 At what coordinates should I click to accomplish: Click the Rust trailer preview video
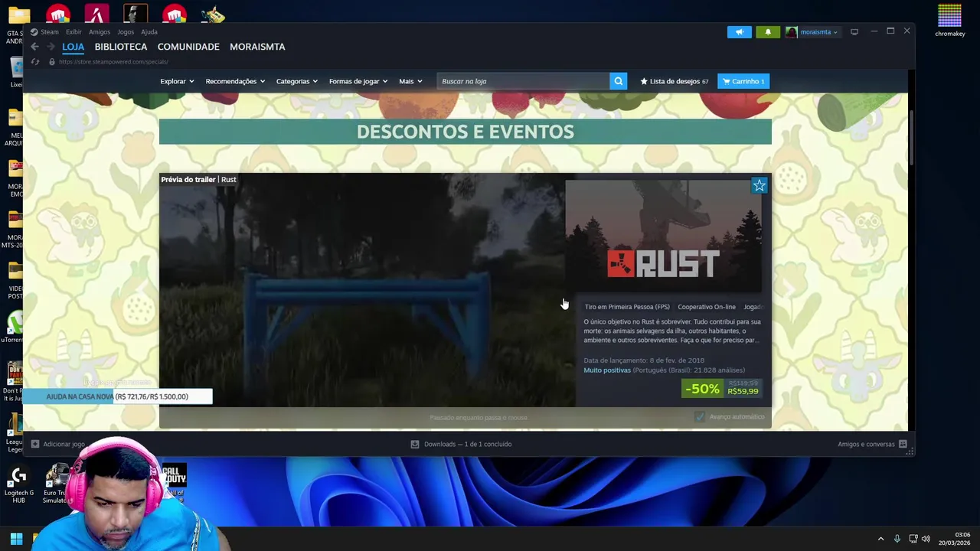pyautogui.click(x=367, y=291)
